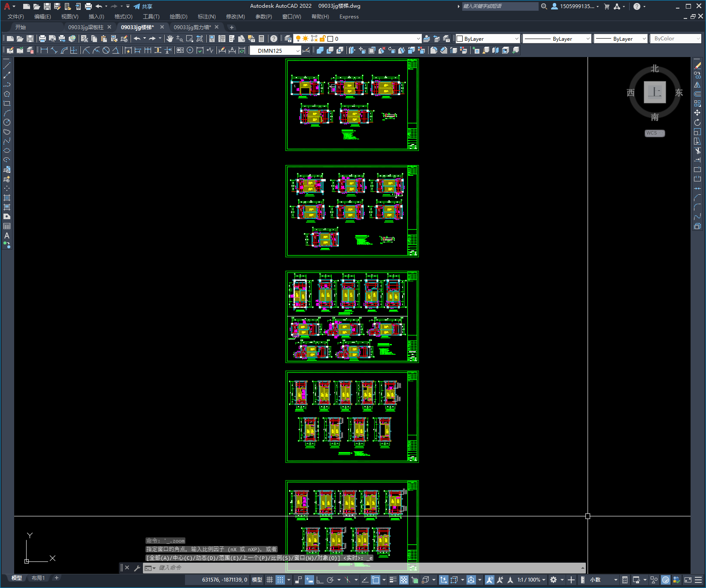Screen dimensions: 706x588
Task: Open Layer Properties Manager icon
Action: click(x=288, y=39)
